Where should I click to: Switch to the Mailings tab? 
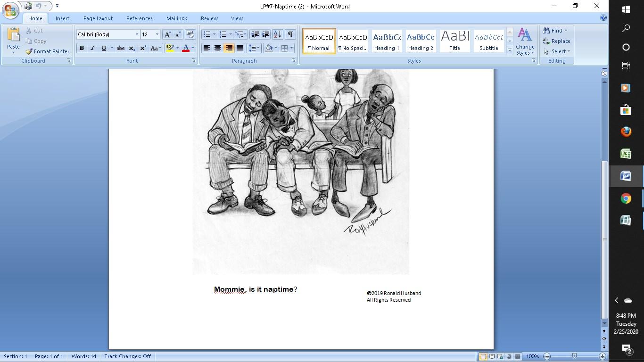click(x=177, y=18)
